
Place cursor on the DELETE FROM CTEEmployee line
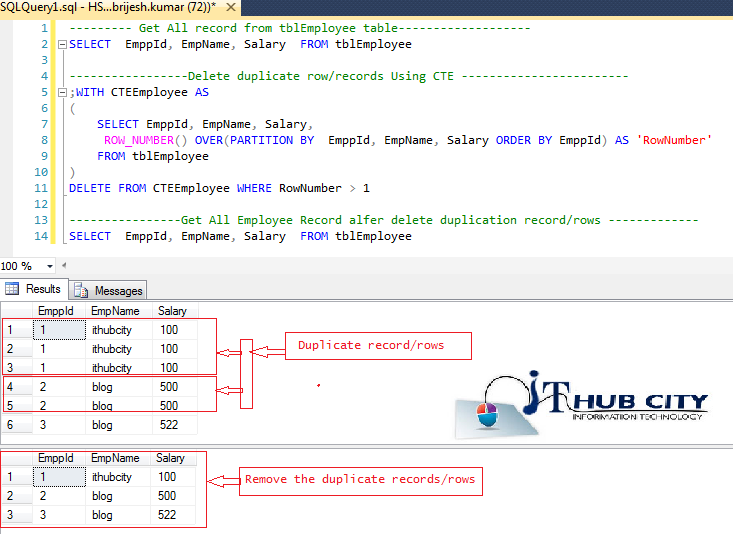(218, 188)
